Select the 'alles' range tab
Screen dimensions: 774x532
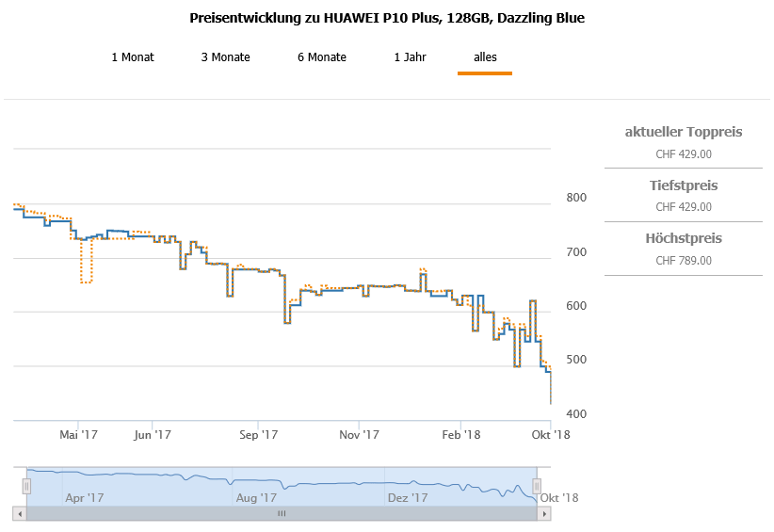[485, 57]
